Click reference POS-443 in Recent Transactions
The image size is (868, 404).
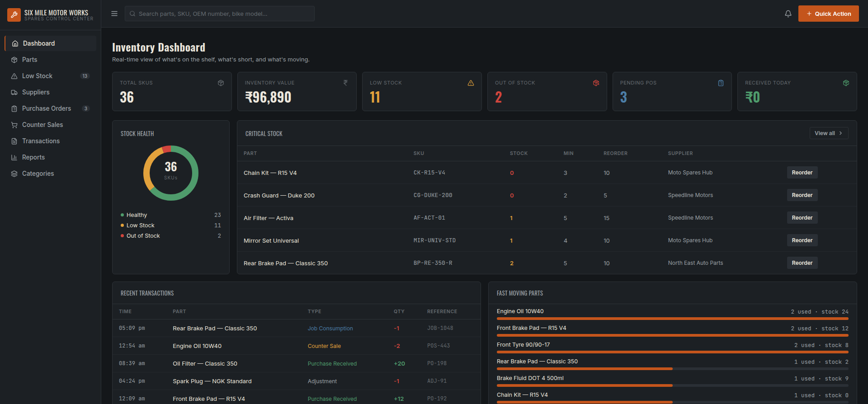439,346
